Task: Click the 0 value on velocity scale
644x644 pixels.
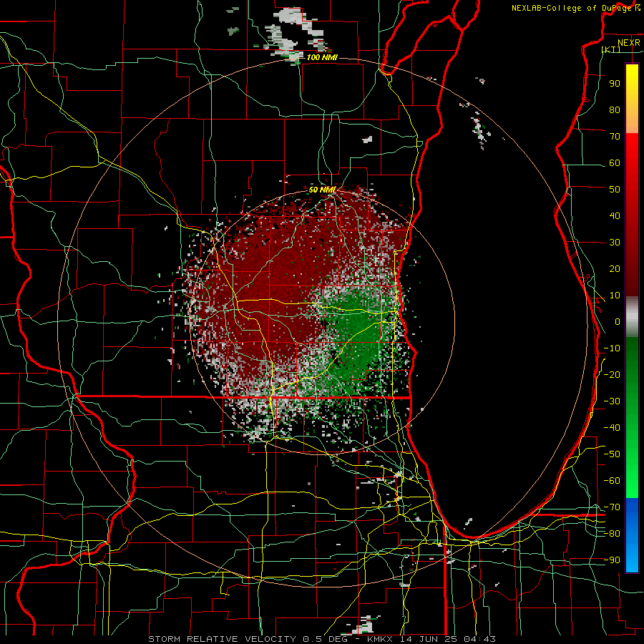Action: tap(618, 321)
